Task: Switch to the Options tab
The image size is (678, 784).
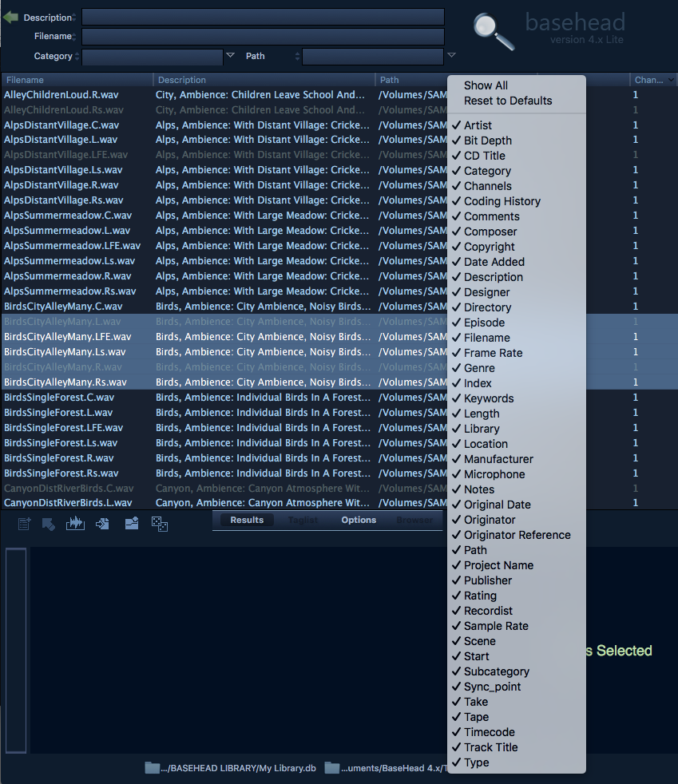Action: click(x=359, y=520)
